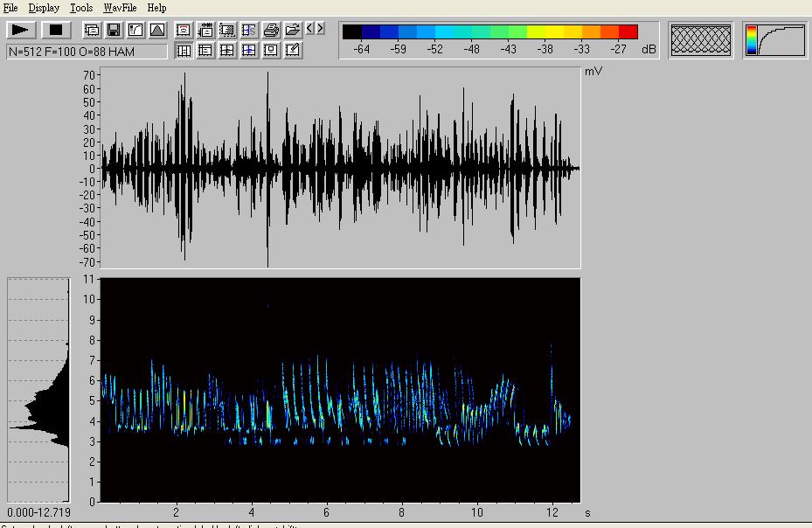Click the Play button
812x528 pixels.
20,30
